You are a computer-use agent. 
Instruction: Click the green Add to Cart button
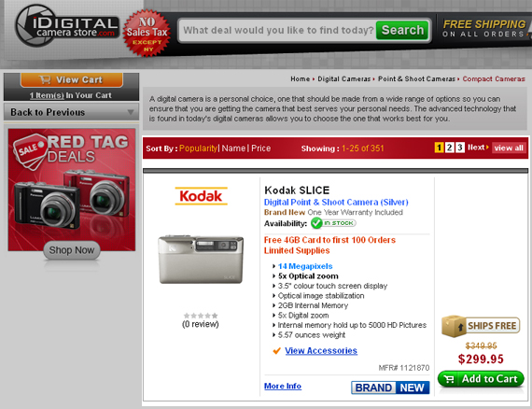481,378
